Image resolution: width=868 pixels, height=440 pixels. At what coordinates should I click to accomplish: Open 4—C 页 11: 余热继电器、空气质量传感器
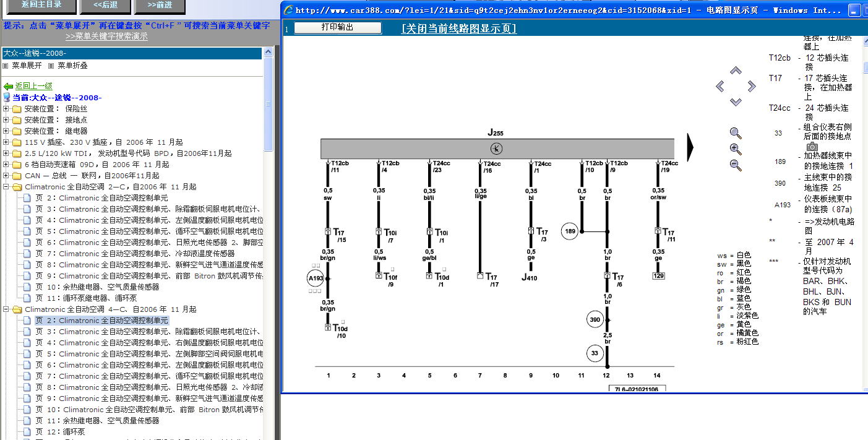[x=97, y=421]
